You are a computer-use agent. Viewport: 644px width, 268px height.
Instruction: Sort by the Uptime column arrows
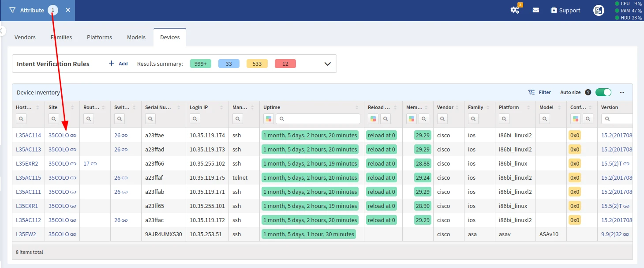click(357, 107)
